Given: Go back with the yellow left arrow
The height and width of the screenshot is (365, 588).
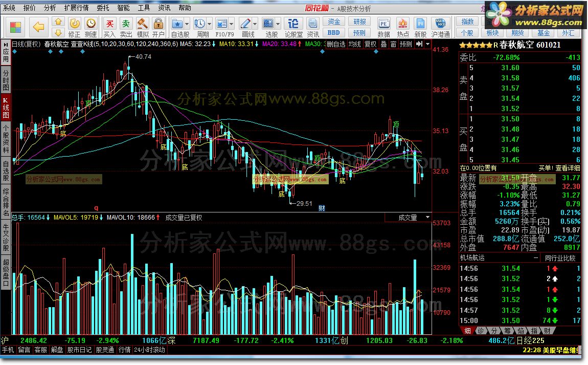Looking at the screenshot, I should click(x=38, y=27).
